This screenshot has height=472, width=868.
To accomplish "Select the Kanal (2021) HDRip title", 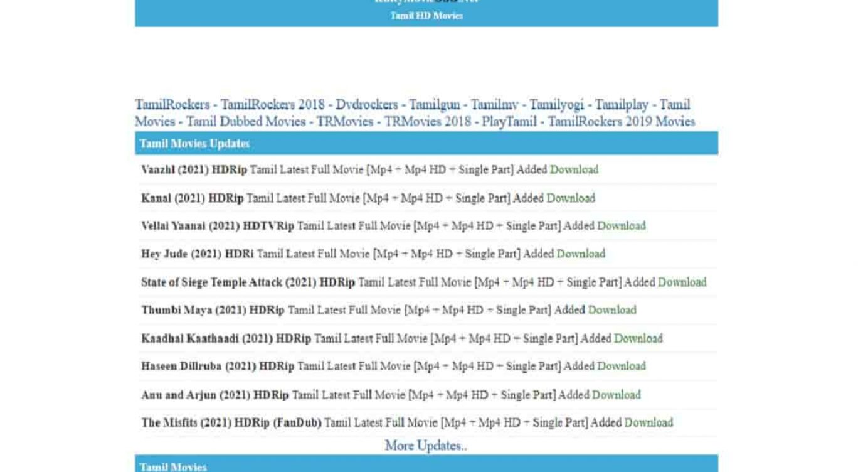I will coord(193,198).
